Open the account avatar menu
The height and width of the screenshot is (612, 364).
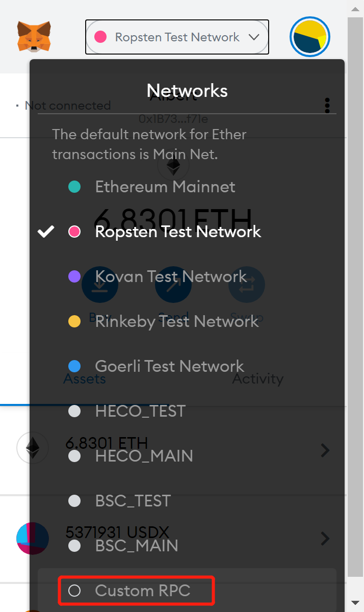point(310,37)
